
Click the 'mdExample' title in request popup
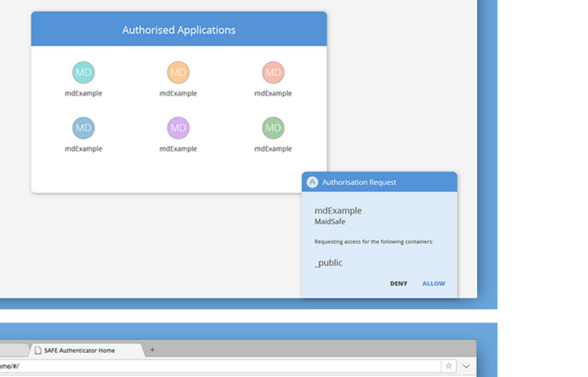pos(338,210)
